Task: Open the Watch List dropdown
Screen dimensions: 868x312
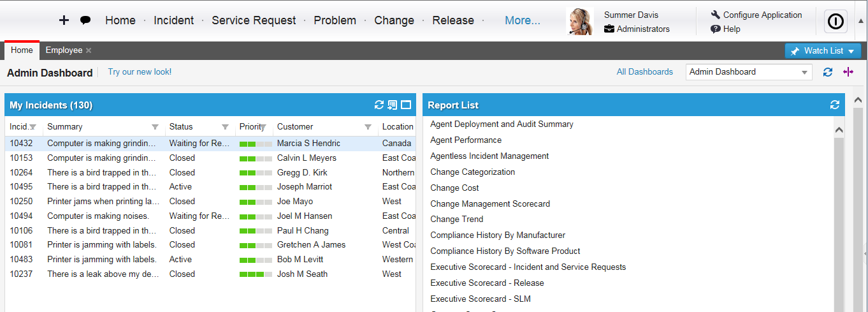Action: (x=823, y=51)
